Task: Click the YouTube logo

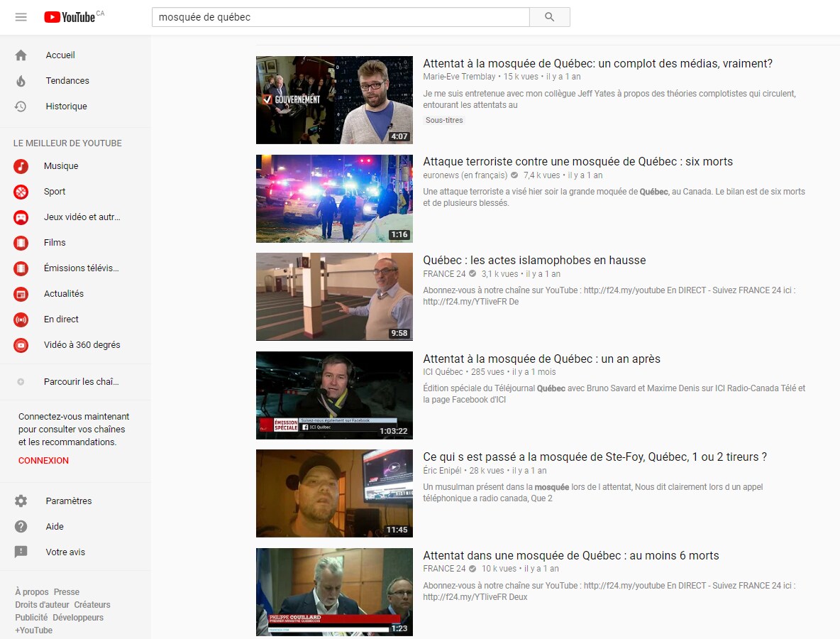Action: pyautogui.click(x=70, y=17)
